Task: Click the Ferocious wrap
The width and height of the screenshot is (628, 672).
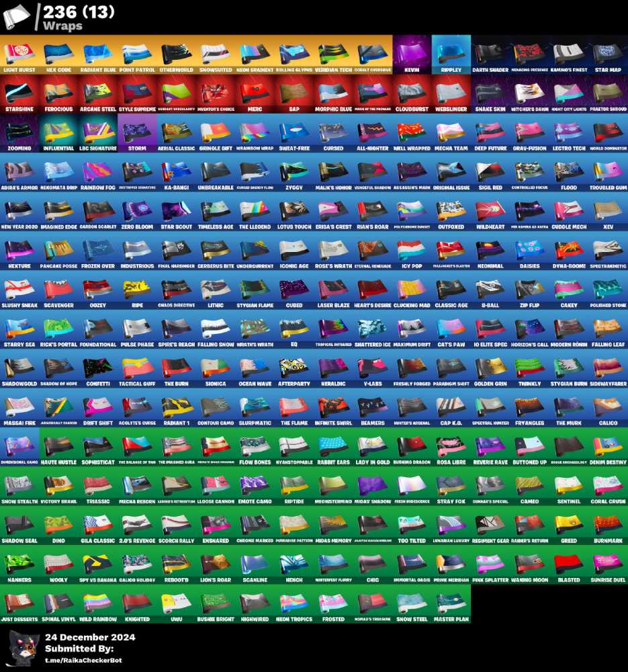Action: pos(58,94)
